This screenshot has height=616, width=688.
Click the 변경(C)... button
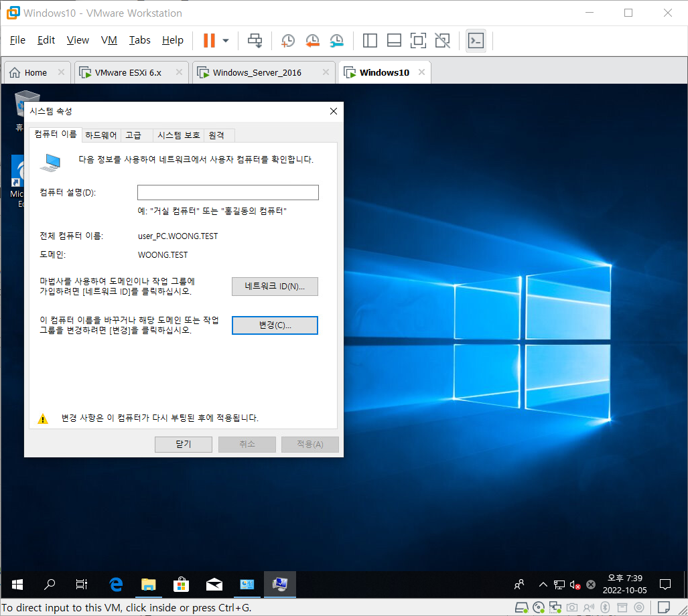click(275, 325)
